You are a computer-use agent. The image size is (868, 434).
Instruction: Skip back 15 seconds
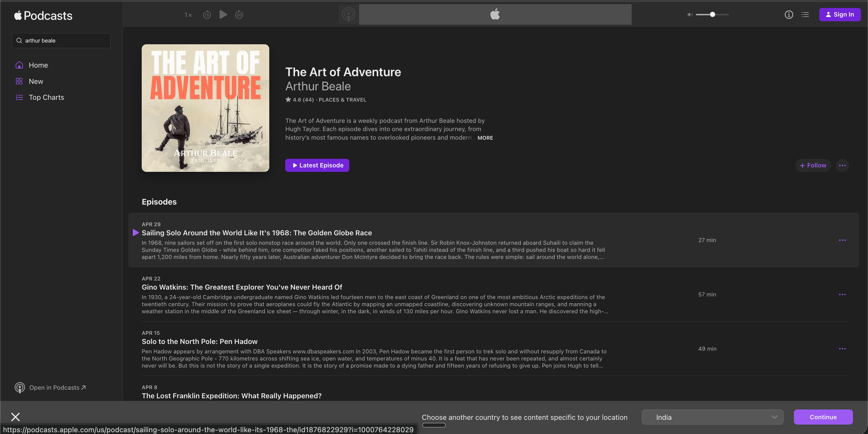click(x=207, y=14)
